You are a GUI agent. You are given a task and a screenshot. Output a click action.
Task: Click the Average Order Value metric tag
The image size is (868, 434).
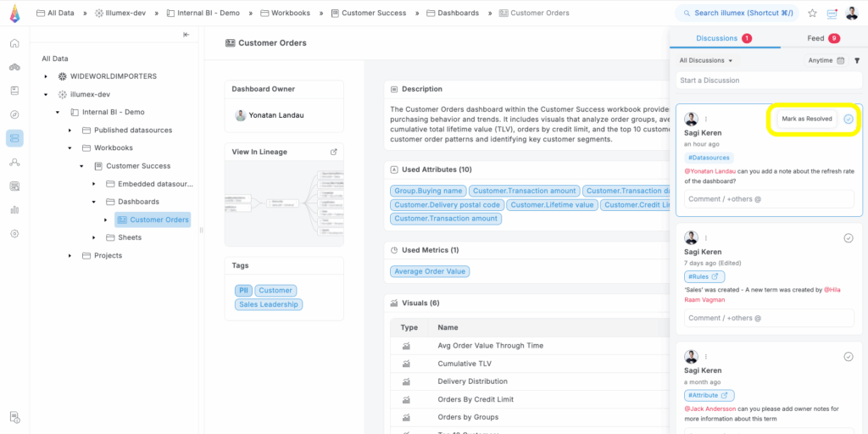(431, 271)
